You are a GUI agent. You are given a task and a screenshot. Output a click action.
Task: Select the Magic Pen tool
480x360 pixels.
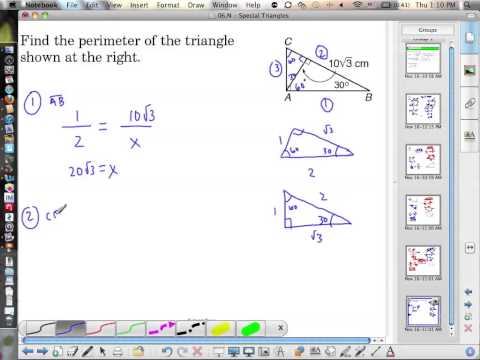coord(360,351)
